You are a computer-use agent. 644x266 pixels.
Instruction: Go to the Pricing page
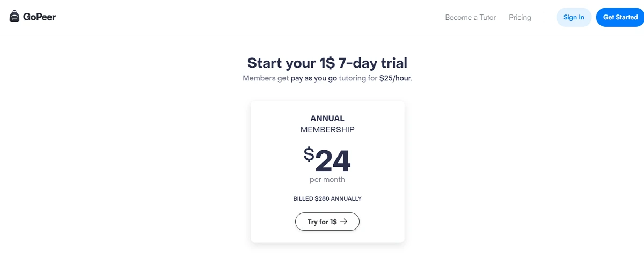(x=520, y=18)
